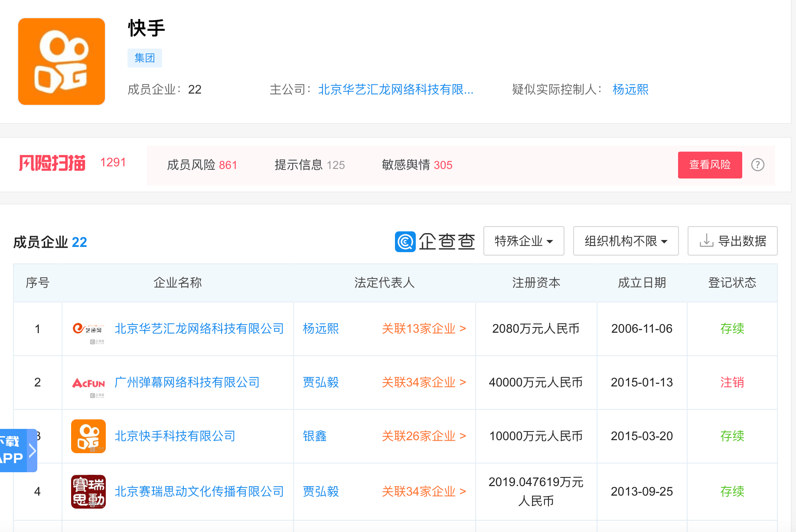The image size is (796, 532).
Task: Click the download icon in 导出数据
Action: pos(706,240)
